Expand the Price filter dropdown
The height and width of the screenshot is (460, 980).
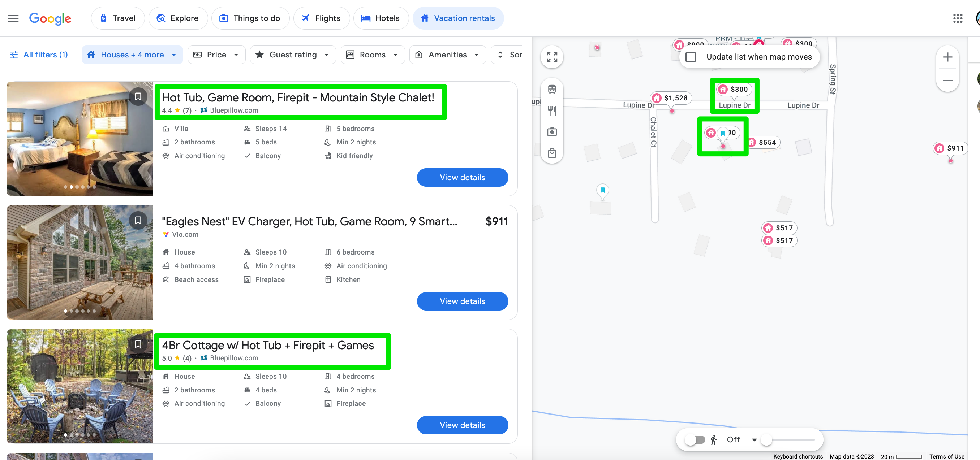coord(216,55)
